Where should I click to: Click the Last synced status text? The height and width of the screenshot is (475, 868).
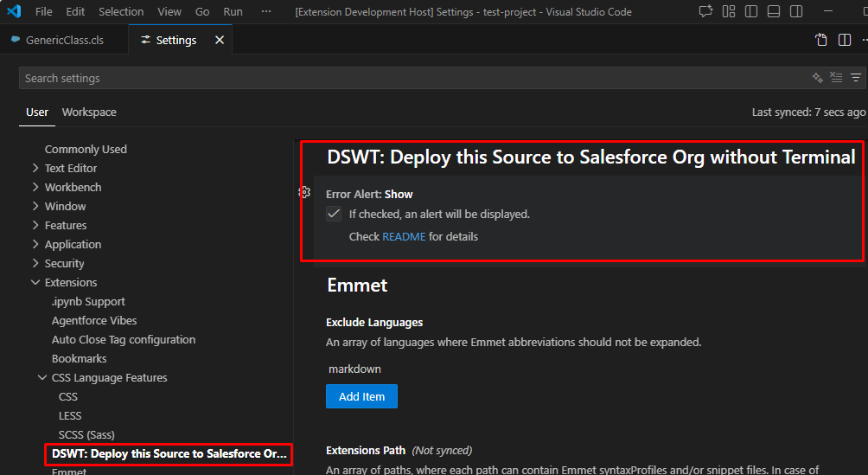pos(808,112)
